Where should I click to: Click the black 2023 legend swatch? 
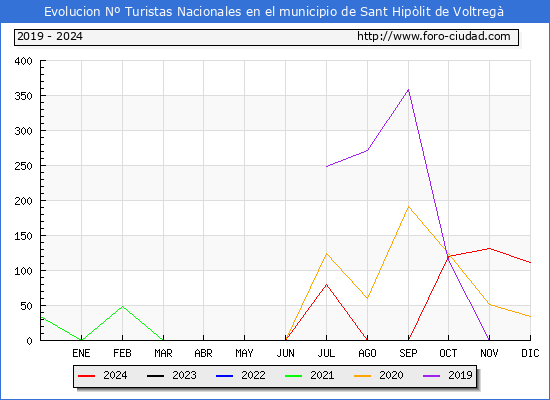tap(155, 376)
